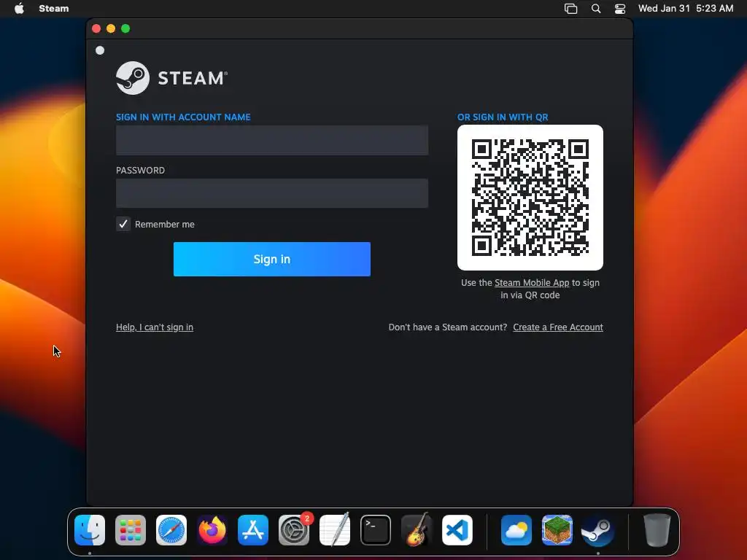This screenshot has width=747, height=560.
Task: Click the 'Remember me' label text
Action: 165,225
